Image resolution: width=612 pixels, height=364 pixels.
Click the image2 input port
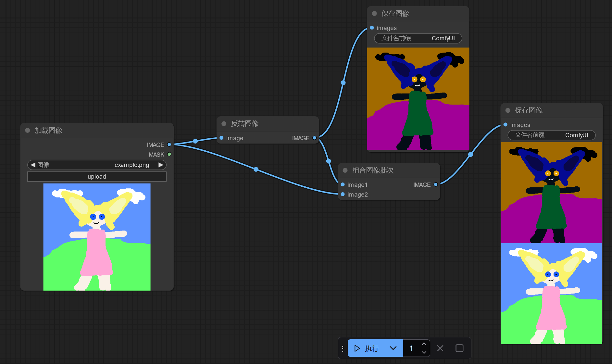[343, 195]
